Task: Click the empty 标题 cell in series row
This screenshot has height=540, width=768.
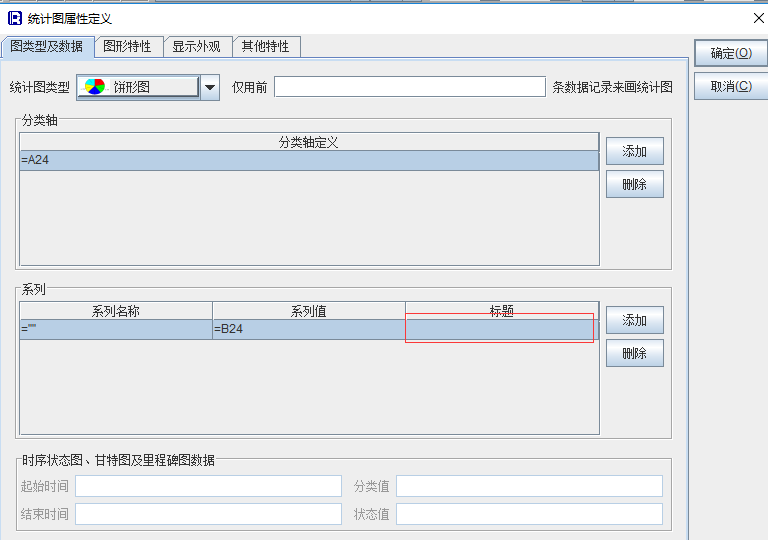Action: click(502, 329)
